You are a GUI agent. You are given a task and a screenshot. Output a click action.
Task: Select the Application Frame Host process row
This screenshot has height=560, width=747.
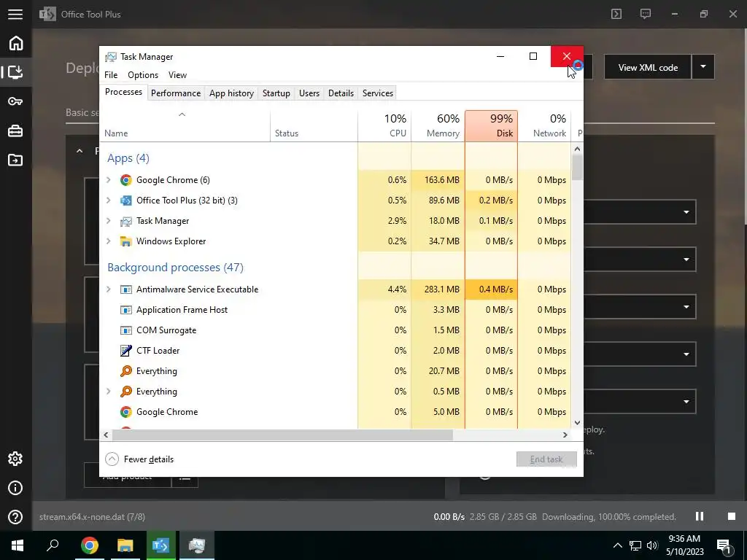(336, 309)
